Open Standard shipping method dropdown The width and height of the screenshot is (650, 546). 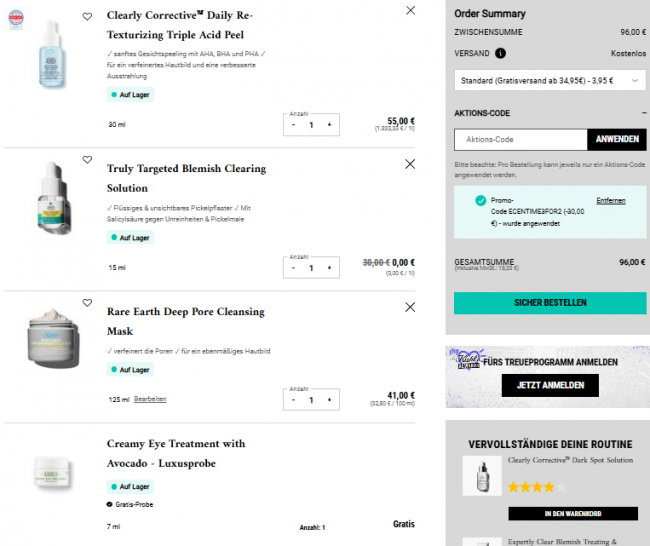pos(548,79)
